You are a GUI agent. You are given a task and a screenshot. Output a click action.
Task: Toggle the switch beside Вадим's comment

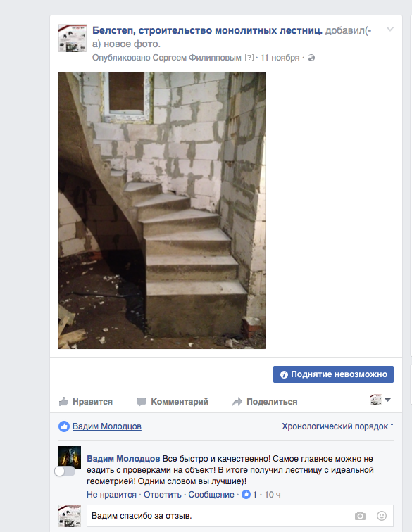[65, 471]
